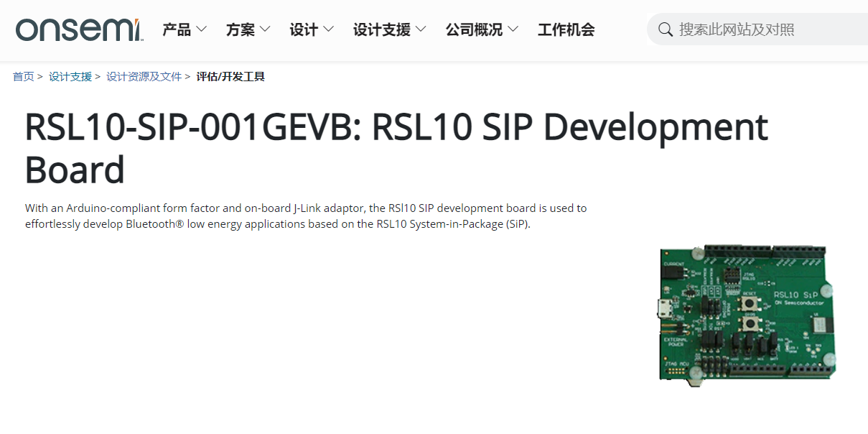This screenshot has height=434, width=868.
Task: Follow the 设计支援 breadcrumb link
Action: click(x=70, y=76)
